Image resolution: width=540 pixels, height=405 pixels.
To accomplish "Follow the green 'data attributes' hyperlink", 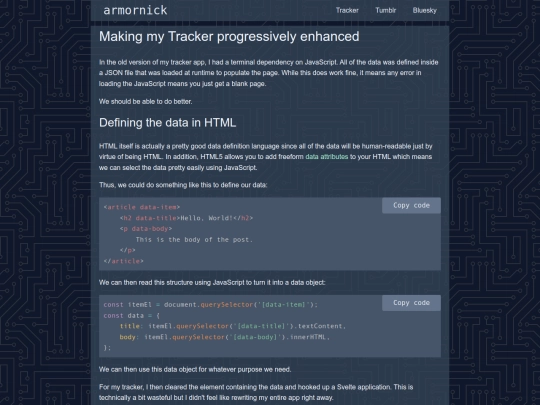I will click(x=327, y=157).
